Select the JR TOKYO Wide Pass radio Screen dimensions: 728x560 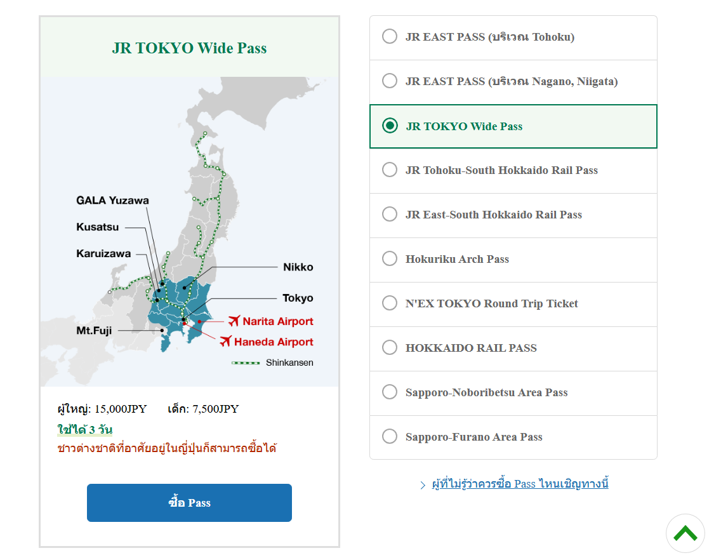(x=390, y=126)
